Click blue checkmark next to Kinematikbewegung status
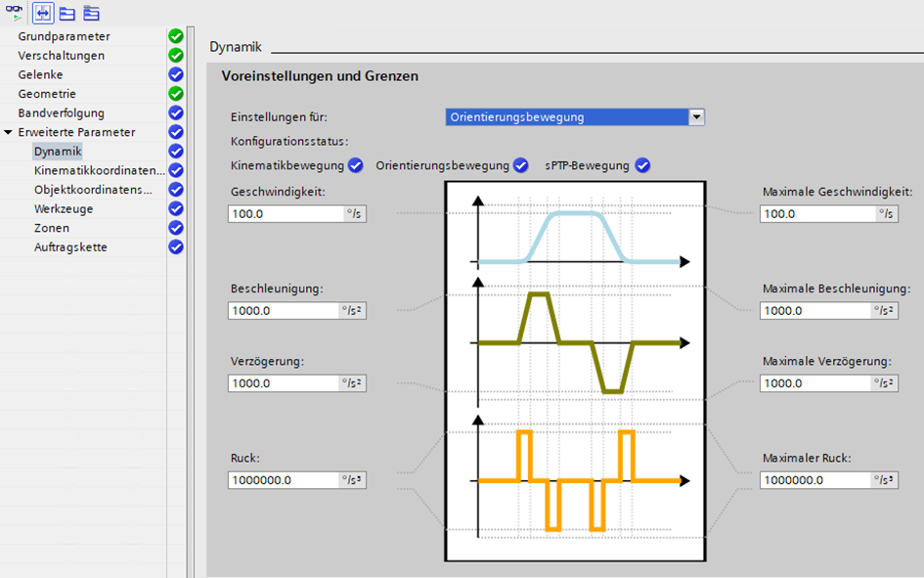 tap(356, 165)
